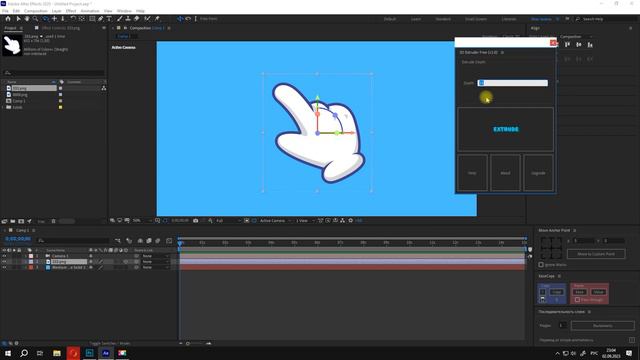This screenshot has height=360, width=640.
Task: Select the Brush tool
Action: (x=120, y=19)
